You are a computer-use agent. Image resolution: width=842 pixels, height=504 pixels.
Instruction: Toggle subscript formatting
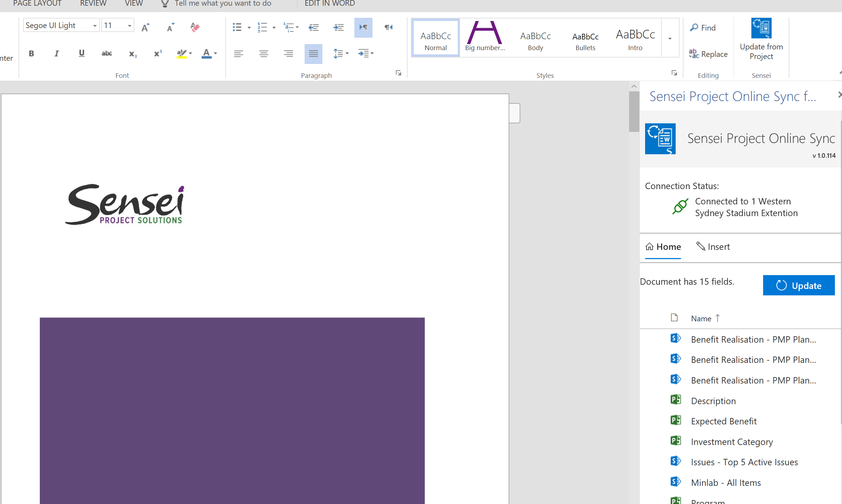(133, 54)
